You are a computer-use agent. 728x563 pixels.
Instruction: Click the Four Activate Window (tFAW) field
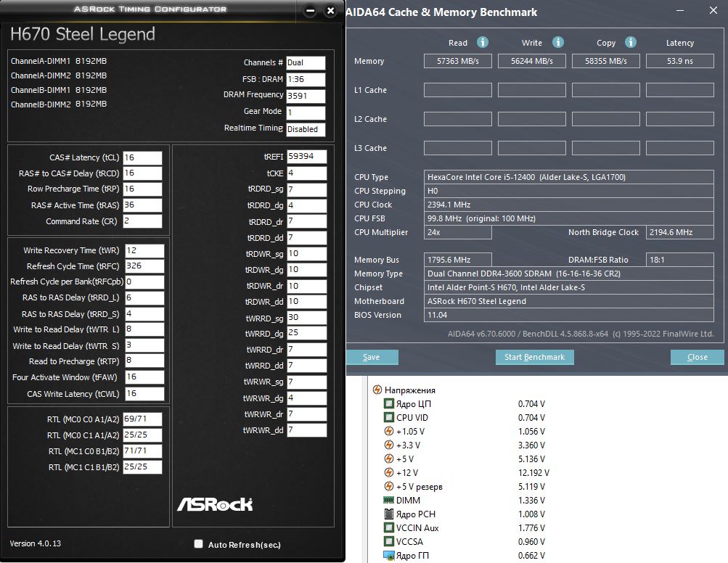coord(144,377)
